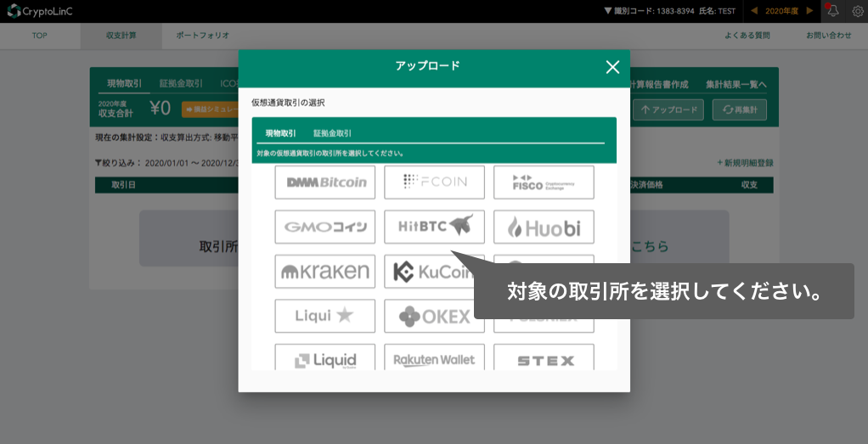Click the 決済価格 column header
The height and width of the screenshot is (444, 868).
click(x=646, y=185)
